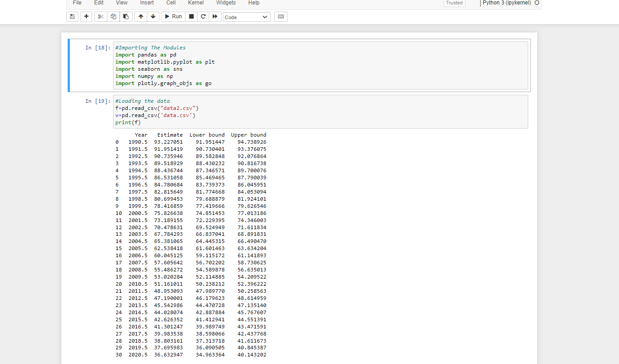Viewport: 619px width, 364px height.
Task: Open the File menu
Action: coord(77,3)
